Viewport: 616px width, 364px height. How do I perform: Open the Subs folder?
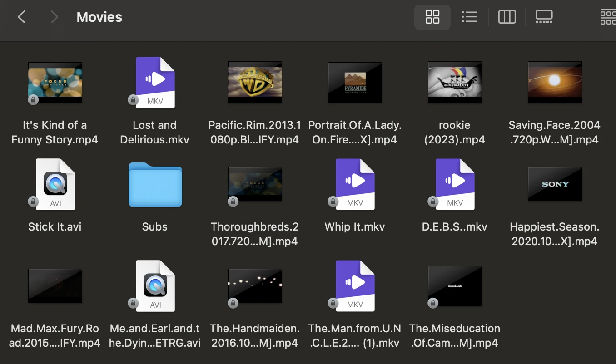tap(155, 184)
